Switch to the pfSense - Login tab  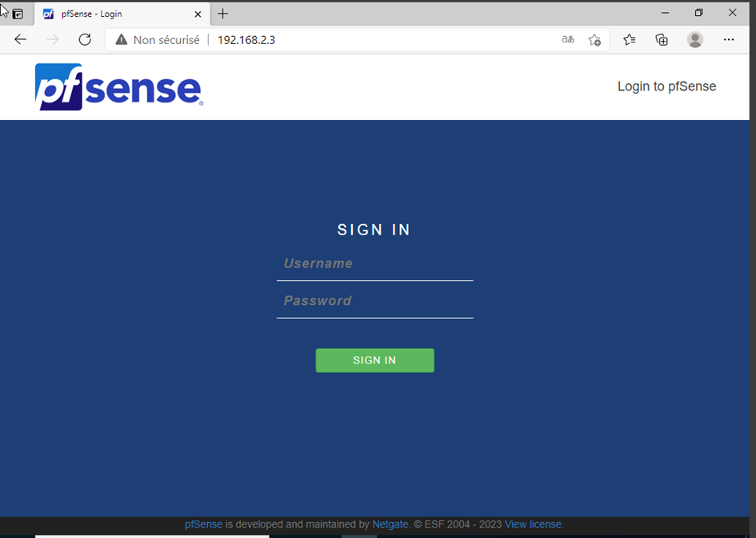(x=120, y=14)
